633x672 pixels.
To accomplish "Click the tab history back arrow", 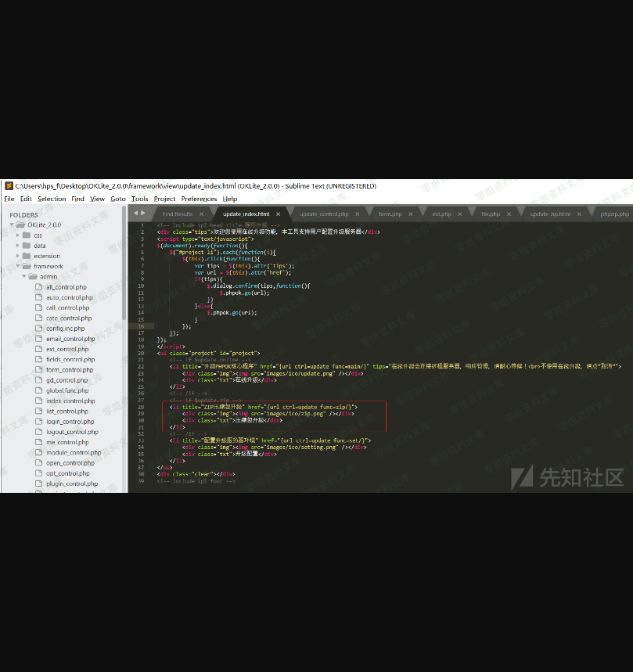I will tap(135, 213).
